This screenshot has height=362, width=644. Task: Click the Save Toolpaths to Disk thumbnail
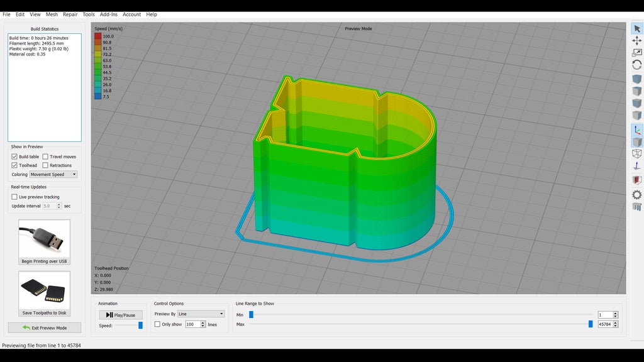[x=44, y=290]
